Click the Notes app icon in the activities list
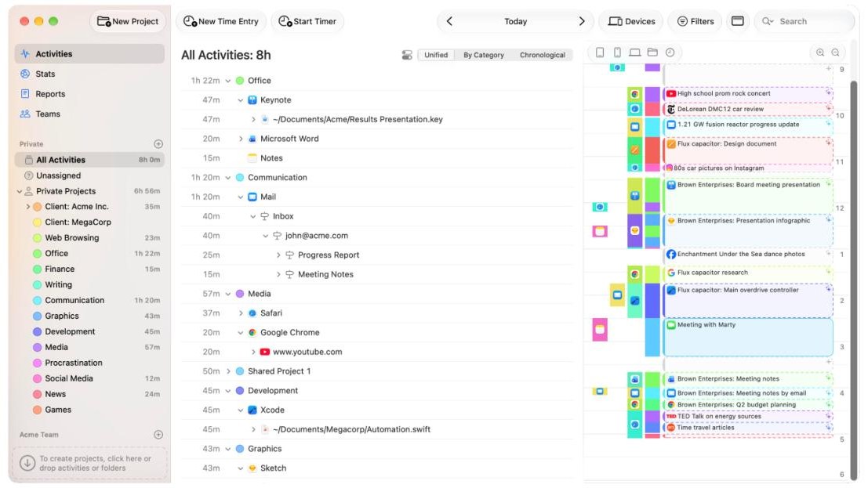Viewport: 868px width, 488px height. pyautogui.click(x=252, y=158)
